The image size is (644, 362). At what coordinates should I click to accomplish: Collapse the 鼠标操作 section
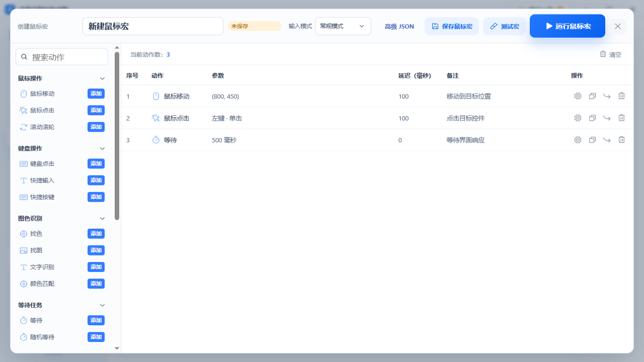102,78
